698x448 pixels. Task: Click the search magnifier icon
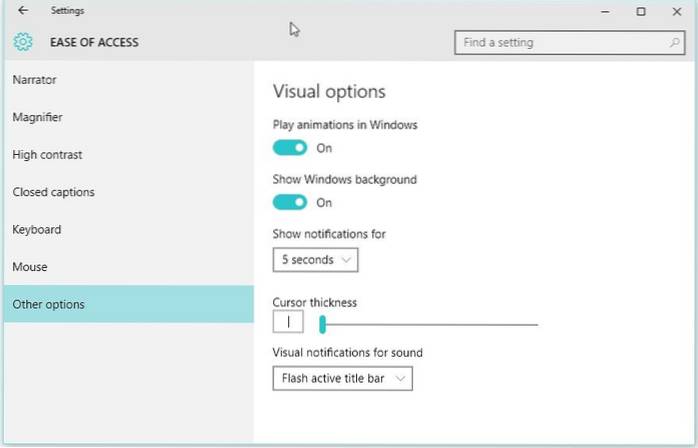pyautogui.click(x=675, y=43)
